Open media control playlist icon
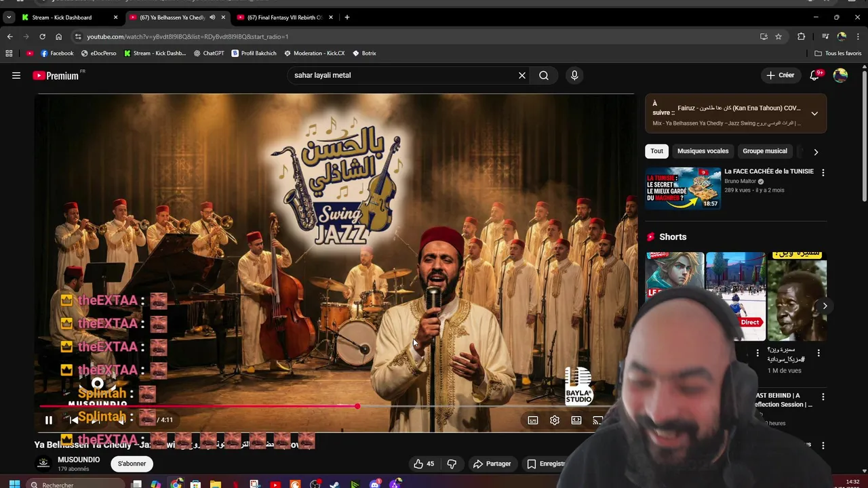This screenshot has height=488, width=868. pyautogui.click(x=825, y=37)
